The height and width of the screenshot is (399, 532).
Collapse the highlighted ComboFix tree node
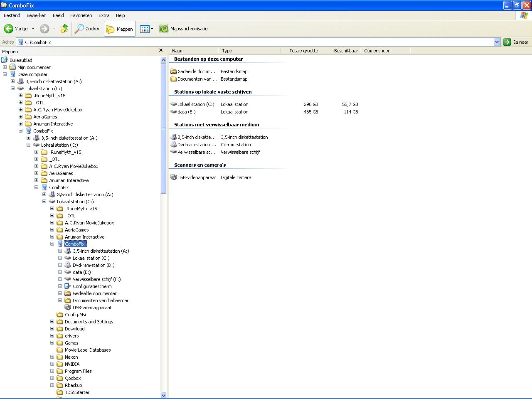[x=52, y=244]
